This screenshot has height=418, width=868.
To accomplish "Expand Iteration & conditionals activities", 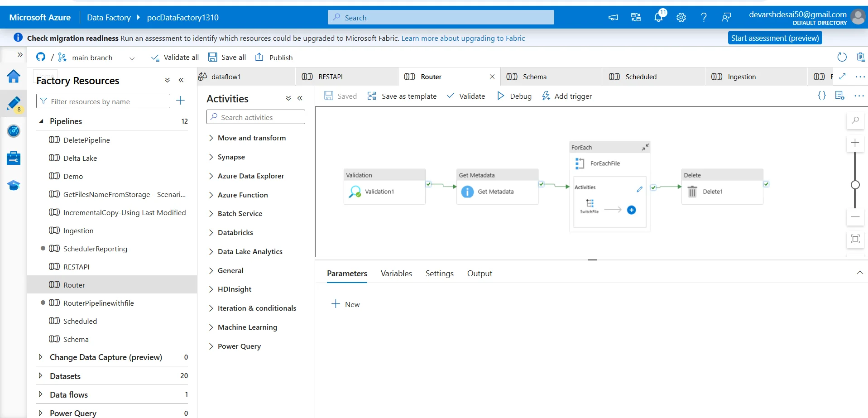I will [x=211, y=308].
